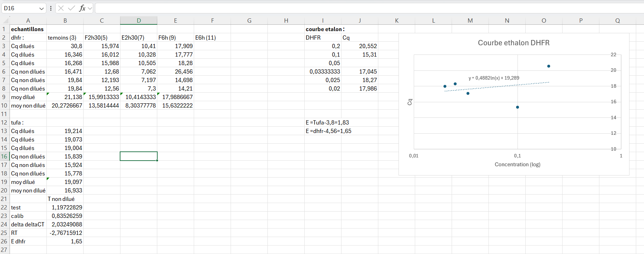Select cell containing 'courbe etalon :'

[x=324, y=29]
